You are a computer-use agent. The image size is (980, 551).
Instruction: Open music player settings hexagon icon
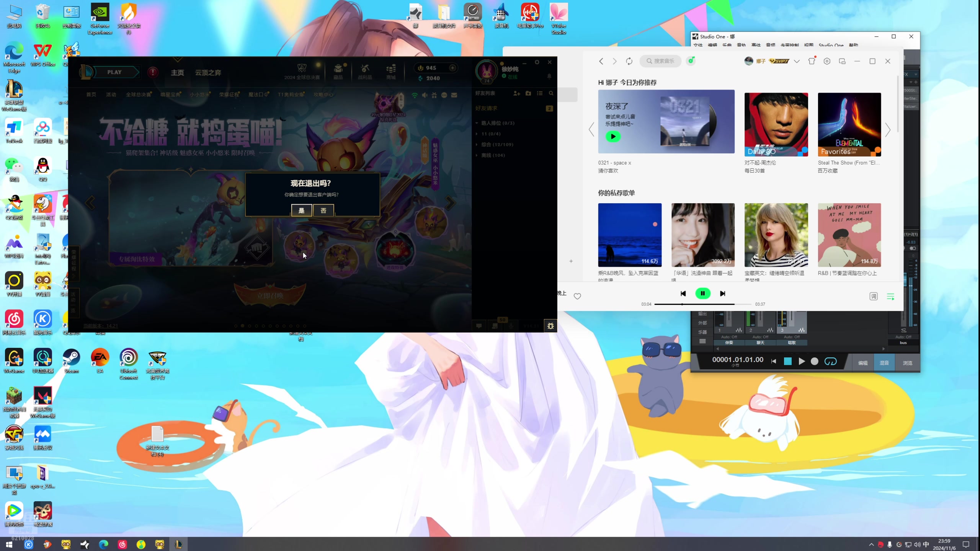(x=827, y=61)
